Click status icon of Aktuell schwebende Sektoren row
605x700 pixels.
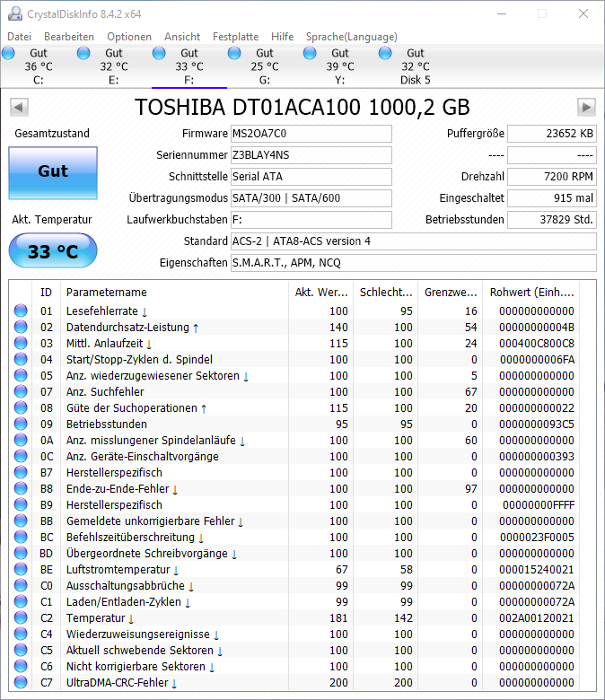pyautogui.click(x=21, y=650)
